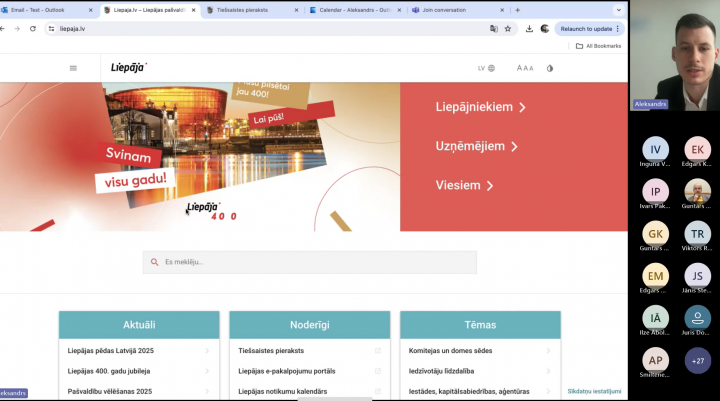Click the Es meklēju search field
This screenshot has height=401, width=720.
tap(309, 262)
